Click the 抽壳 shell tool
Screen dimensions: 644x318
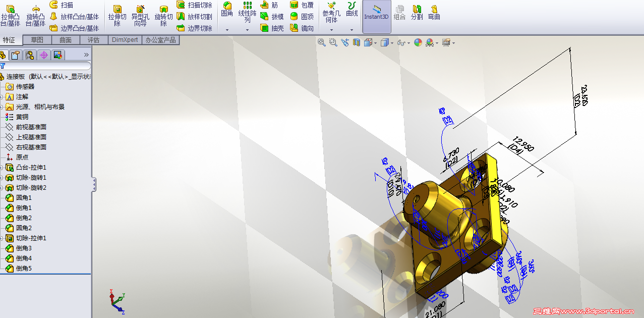[272, 28]
